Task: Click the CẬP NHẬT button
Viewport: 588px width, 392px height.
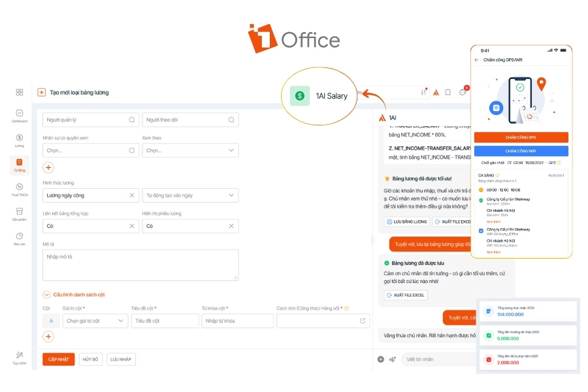Action: [59, 359]
